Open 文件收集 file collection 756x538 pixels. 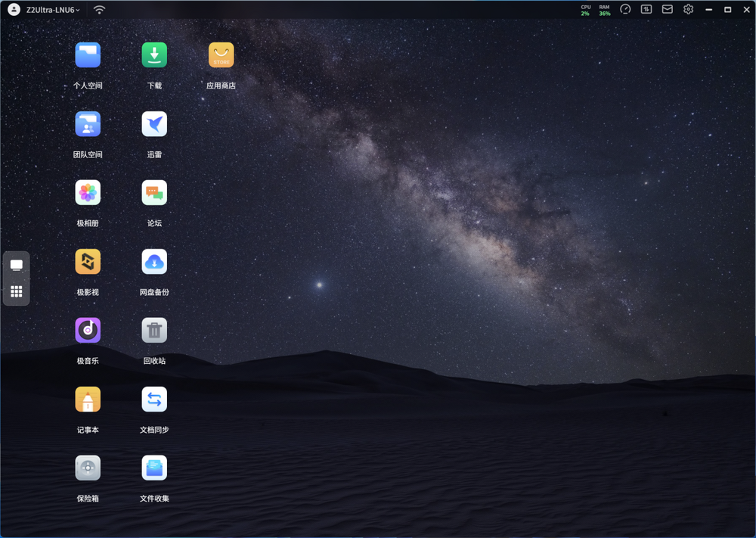click(x=154, y=468)
